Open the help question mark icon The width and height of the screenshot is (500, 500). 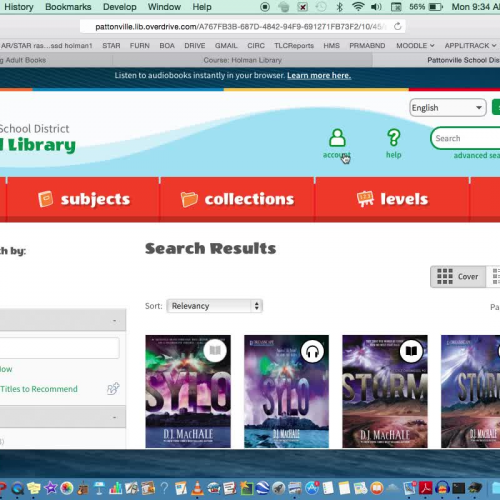tap(394, 138)
